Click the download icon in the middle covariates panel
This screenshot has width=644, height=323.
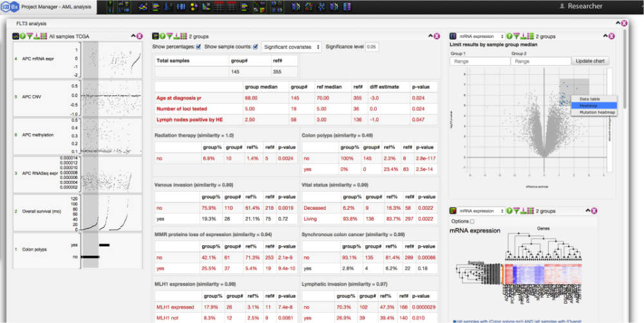[178, 37]
